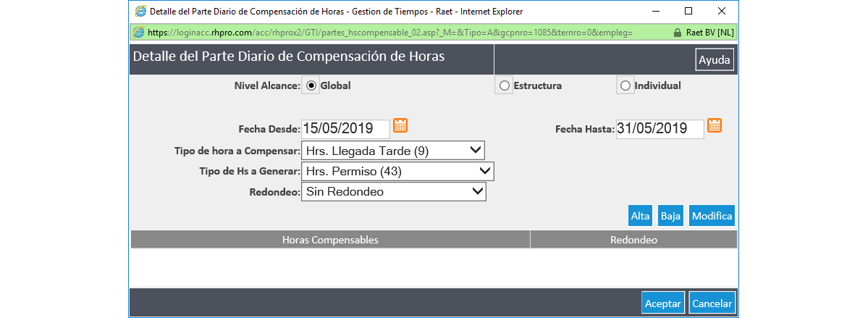Dismiss dialog with Cancelar button
Image resolution: width=868 pixels, height=318 pixels.
click(712, 304)
